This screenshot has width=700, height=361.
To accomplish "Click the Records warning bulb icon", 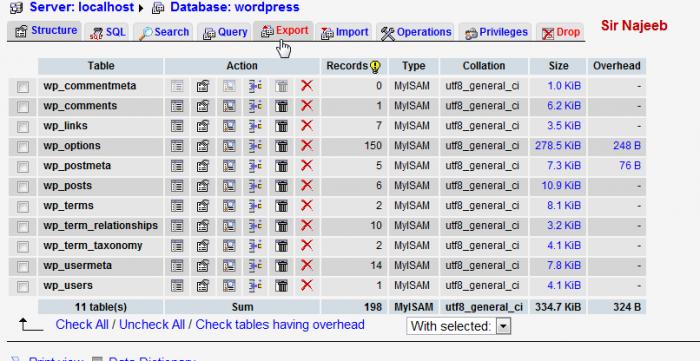I will (375, 66).
